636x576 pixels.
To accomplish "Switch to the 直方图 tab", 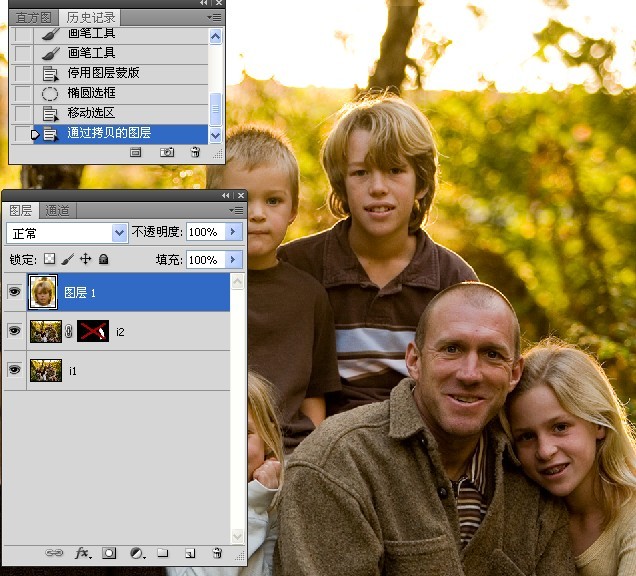I will coord(33,18).
